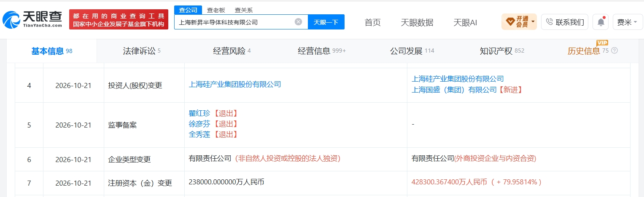Open 天眼AI menu
Image resolution: width=644 pixels, height=197 pixels.
pos(465,22)
